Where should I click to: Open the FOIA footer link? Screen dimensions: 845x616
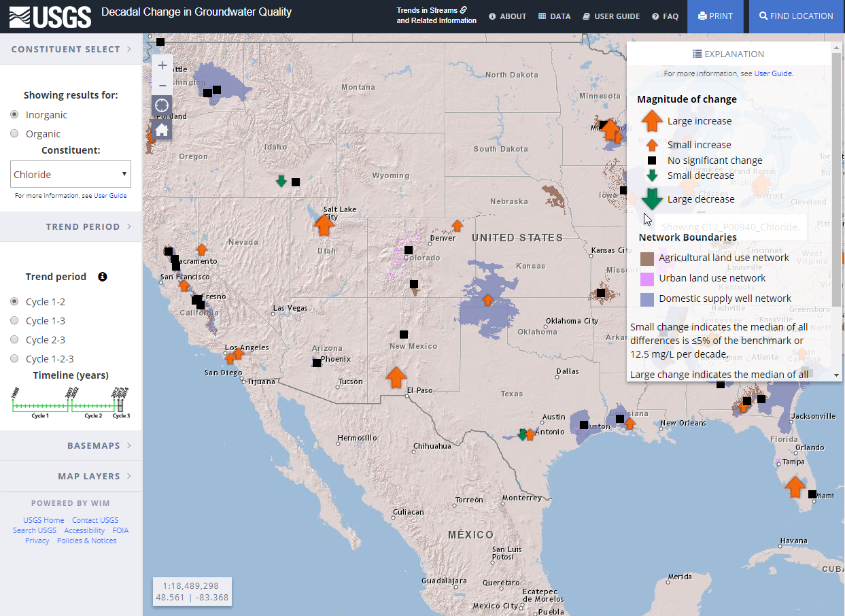(120, 530)
